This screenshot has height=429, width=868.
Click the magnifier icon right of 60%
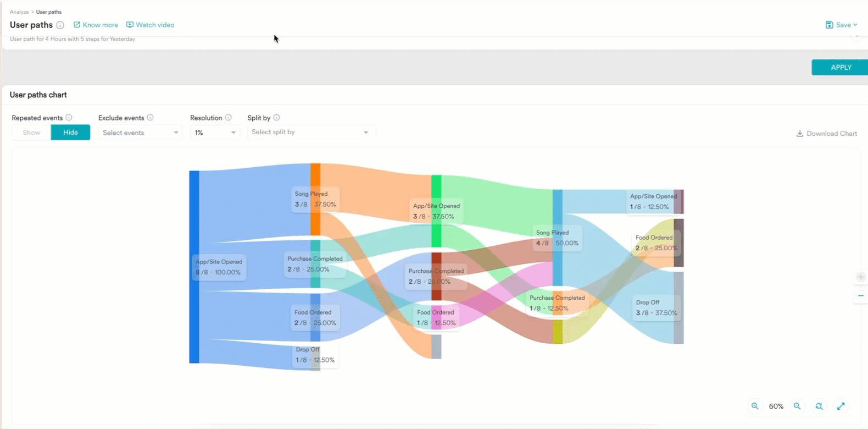(x=797, y=406)
